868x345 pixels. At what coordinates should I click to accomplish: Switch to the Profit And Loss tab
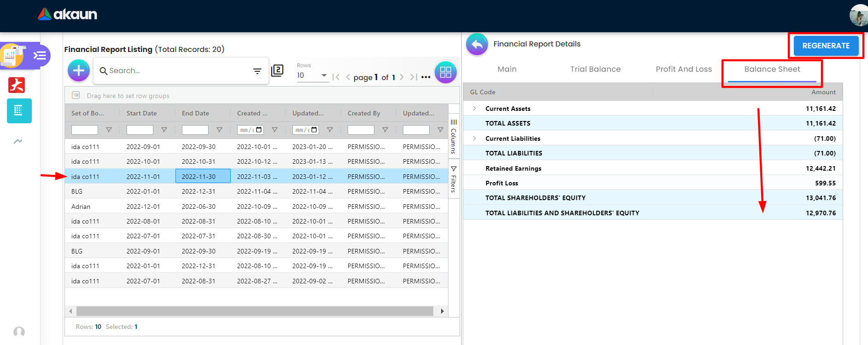click(x=683, y=69)
